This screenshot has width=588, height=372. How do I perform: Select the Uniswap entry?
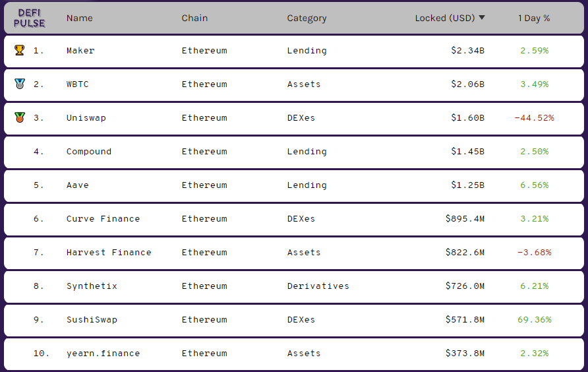[86, 118]
